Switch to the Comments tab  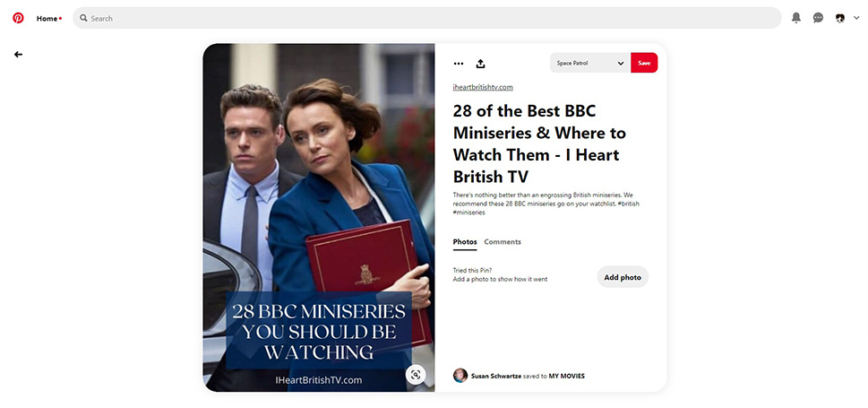503,242
